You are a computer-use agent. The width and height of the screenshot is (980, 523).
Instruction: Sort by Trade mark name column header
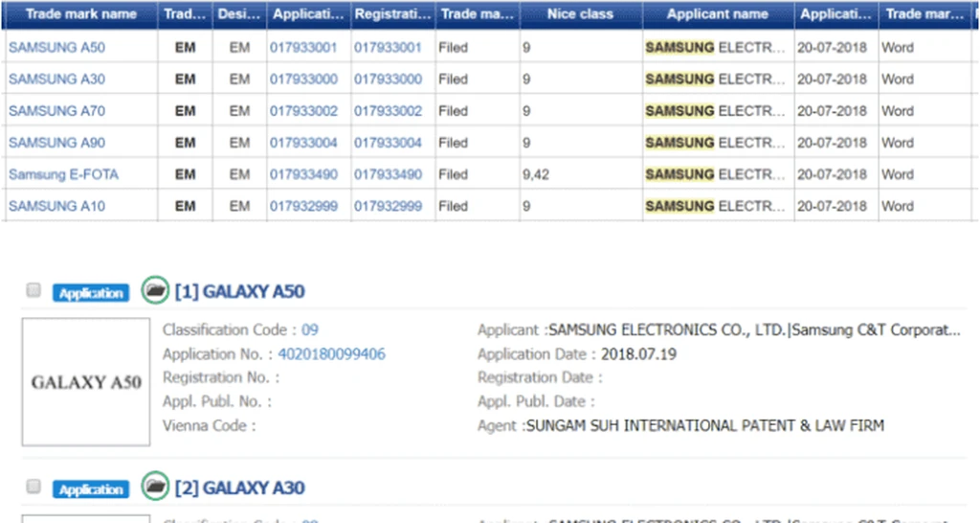(x=80, y=14)
